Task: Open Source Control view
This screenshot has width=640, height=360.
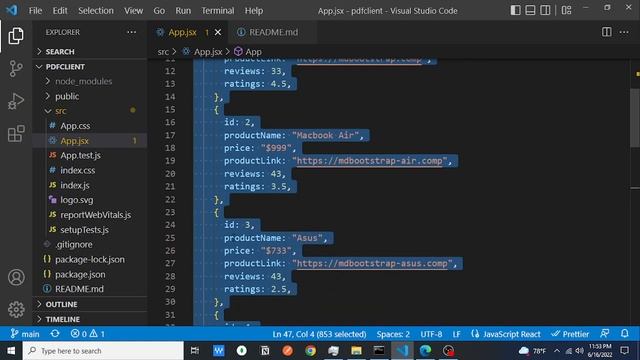Action: [16, 69]
